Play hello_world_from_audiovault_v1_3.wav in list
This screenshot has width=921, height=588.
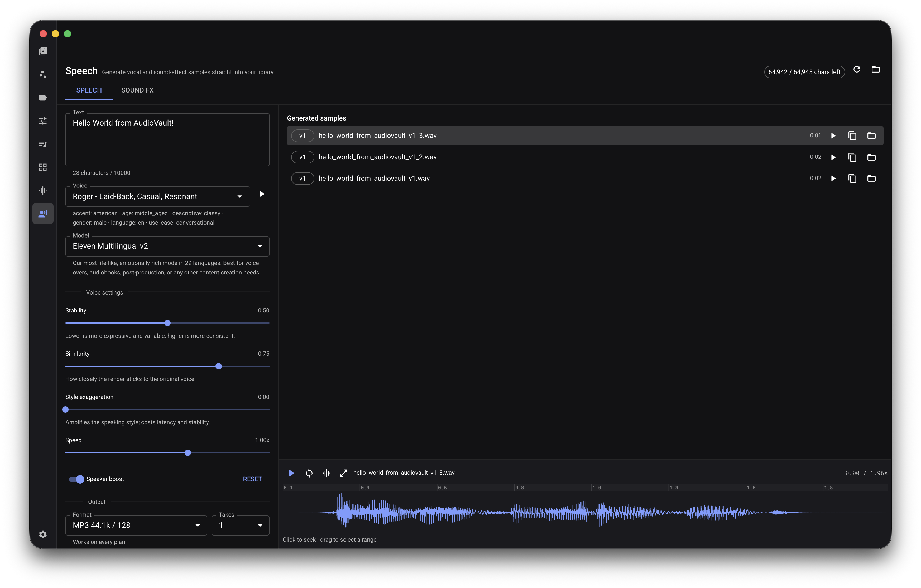(x=833, y=136)
